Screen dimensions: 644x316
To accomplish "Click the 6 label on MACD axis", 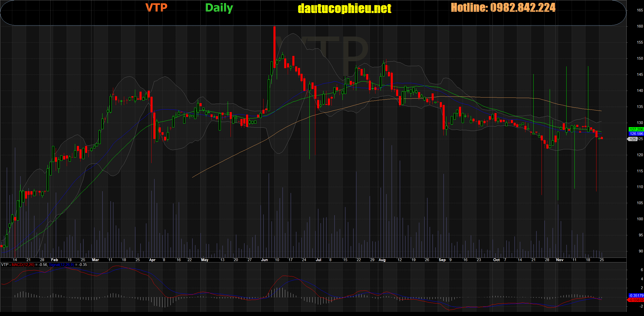I will point(642,270).
